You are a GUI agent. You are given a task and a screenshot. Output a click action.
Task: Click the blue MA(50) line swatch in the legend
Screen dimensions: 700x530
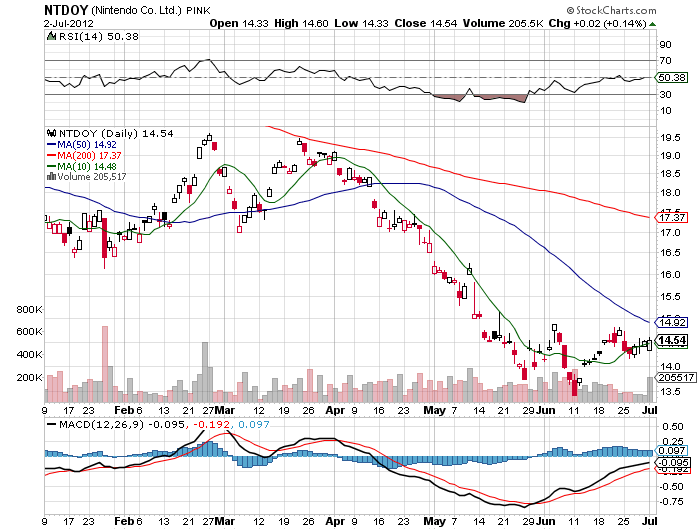(51, 145)
